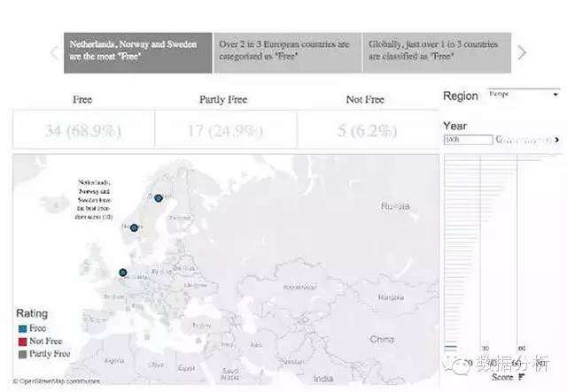Open 'Globally, just over 1 in 3' tab
The height and width of the screenshot is (392, 567).
(x=437, y=53)
